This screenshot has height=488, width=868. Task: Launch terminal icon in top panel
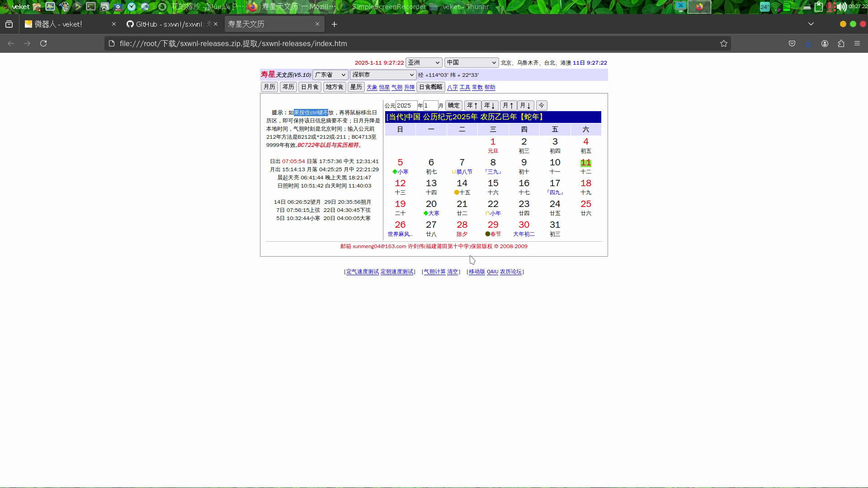coord(91,6)
